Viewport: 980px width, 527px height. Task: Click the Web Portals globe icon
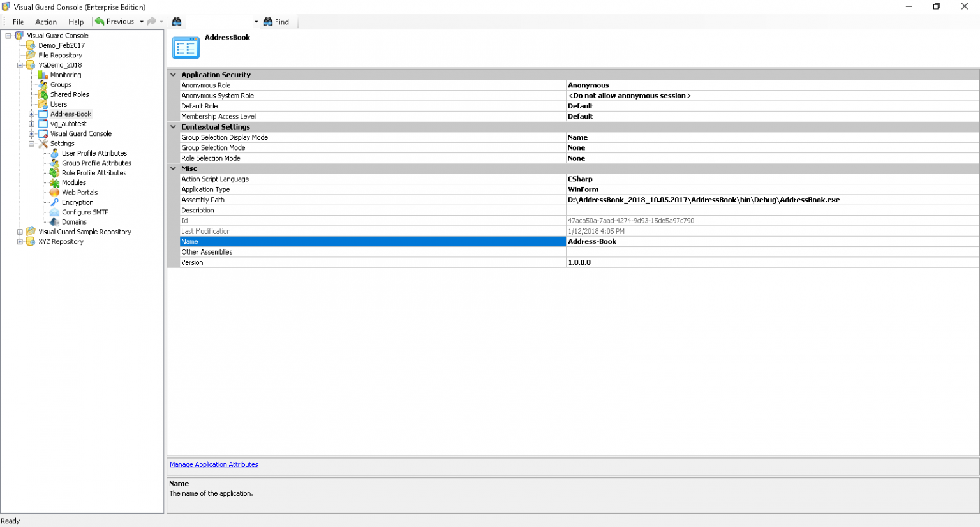pyautogui.click(x=55, y=193)
